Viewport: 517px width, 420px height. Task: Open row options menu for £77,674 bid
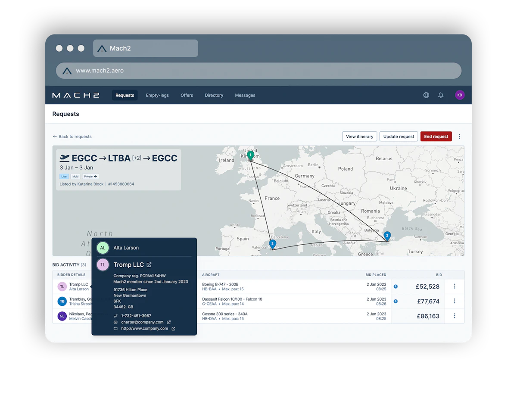pos(455,301)
